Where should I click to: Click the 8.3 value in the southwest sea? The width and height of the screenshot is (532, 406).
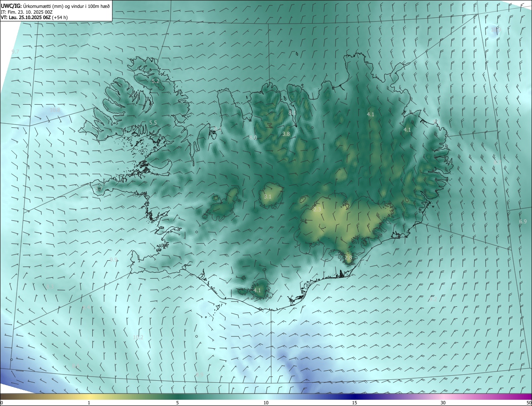(x=50, y=286)
